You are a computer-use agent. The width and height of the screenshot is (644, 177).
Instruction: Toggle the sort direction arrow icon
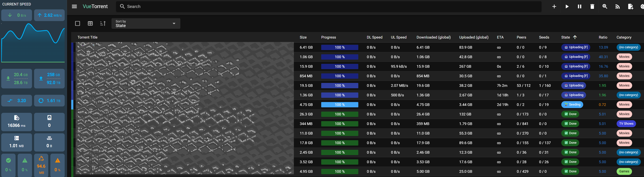[103, 23]
